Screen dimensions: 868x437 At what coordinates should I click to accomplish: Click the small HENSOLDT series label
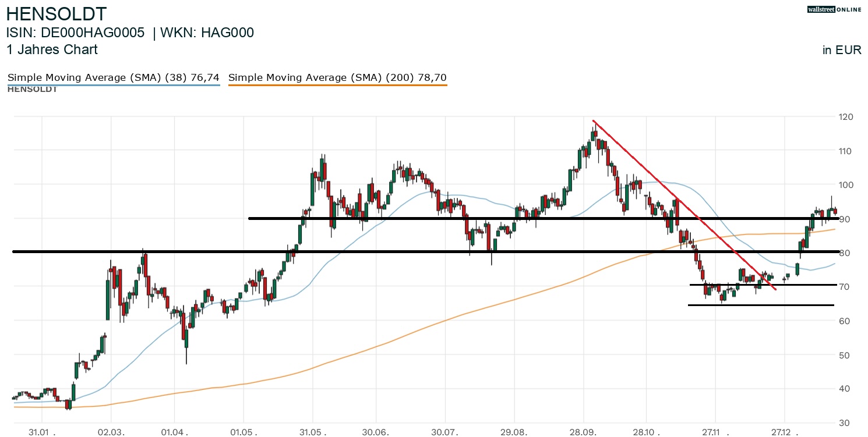click(32, 90)
